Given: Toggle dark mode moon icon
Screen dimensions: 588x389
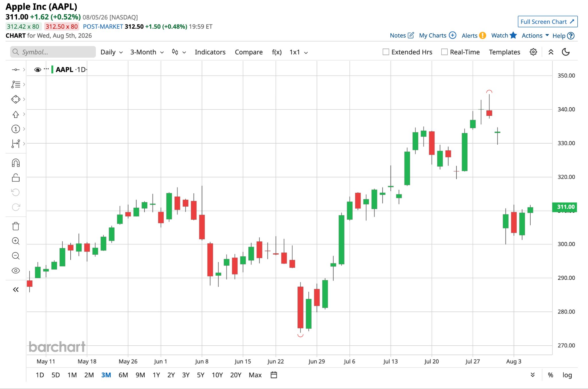Looking at the screenshot, I should tap(566, 52).
